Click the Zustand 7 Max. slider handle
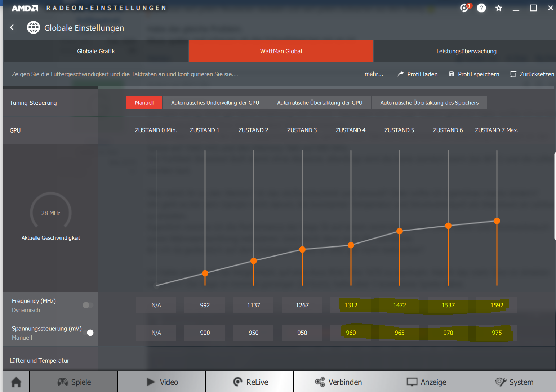Image resolution: width=556 pixels, height=392 pixels. tap(497, 221)
